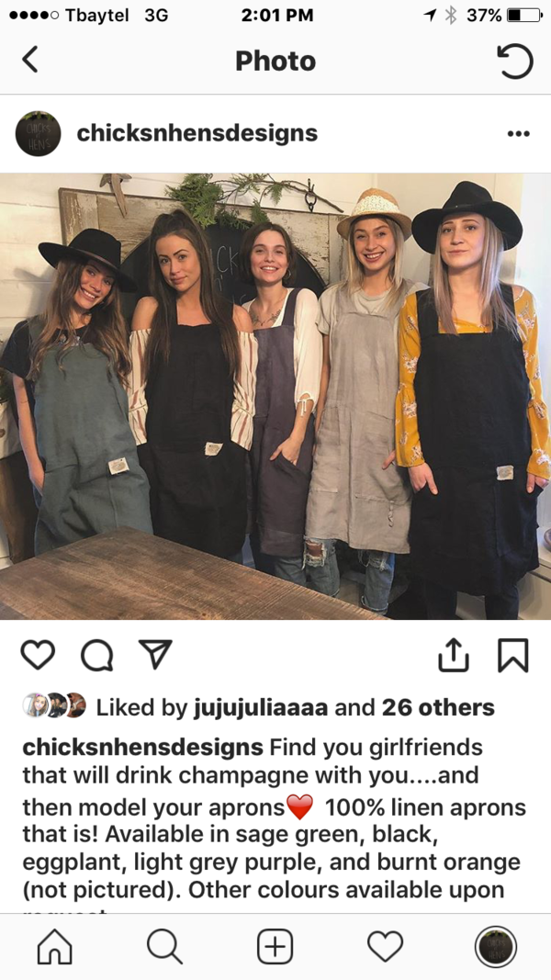The image size is (551, 980).
Task: Tap the group photo of apron models
Action: click(275, 396)
